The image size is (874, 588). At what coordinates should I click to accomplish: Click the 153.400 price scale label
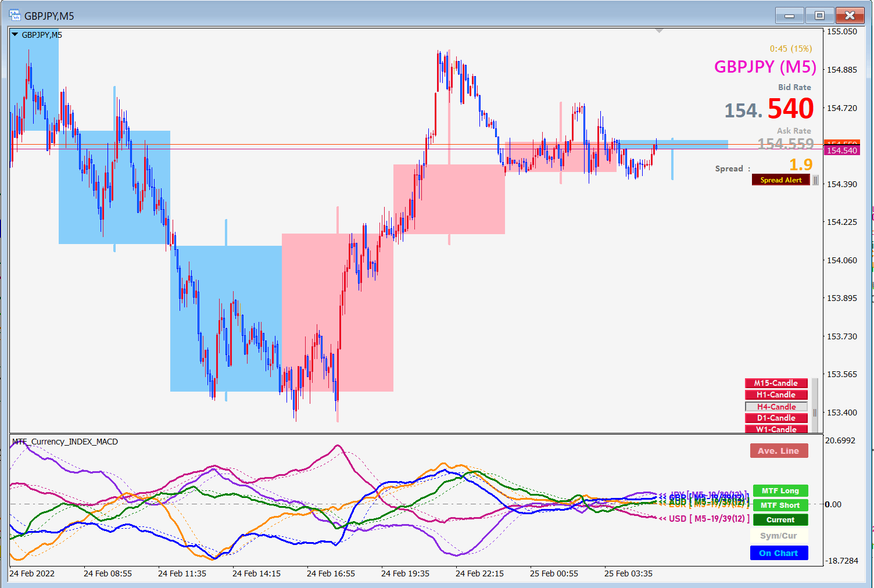pos(841,413)
